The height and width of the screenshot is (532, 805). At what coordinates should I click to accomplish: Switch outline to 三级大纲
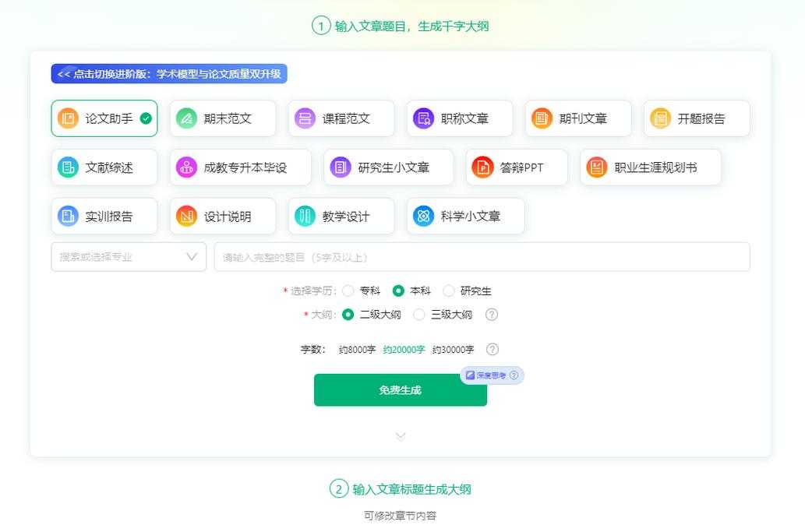419,315
